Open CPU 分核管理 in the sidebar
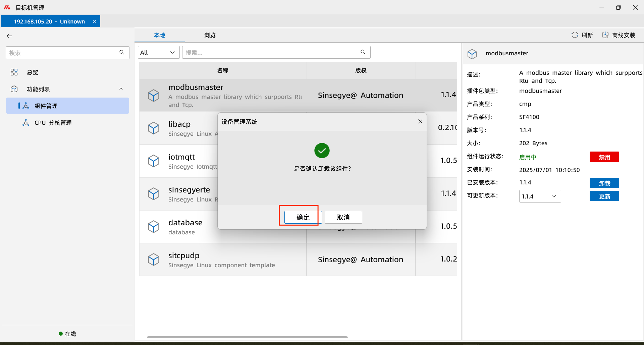Viewport: 644px width, 345px height. coord(53,123)
